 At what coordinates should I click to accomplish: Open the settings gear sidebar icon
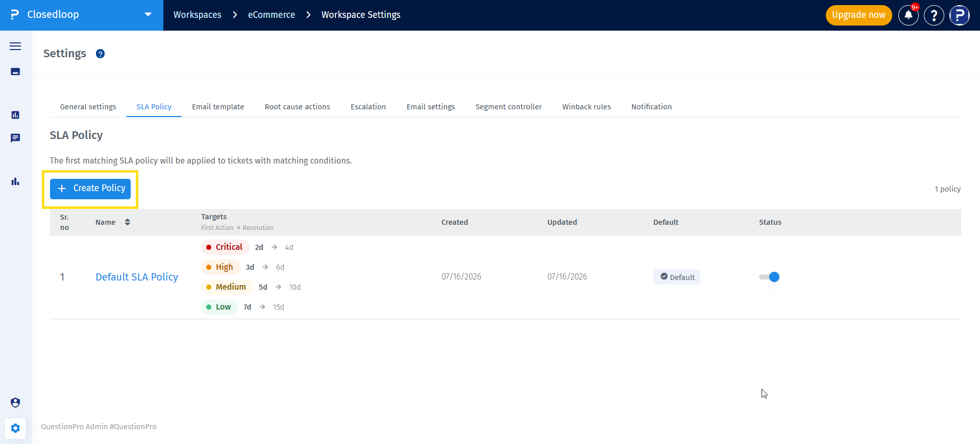pos(15,428)
